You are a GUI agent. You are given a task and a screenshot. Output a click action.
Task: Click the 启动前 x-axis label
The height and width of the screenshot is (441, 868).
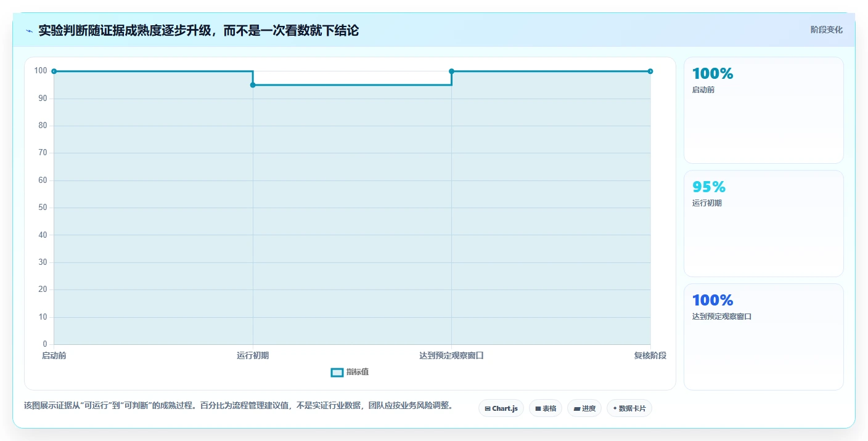(x=54, y=355)
